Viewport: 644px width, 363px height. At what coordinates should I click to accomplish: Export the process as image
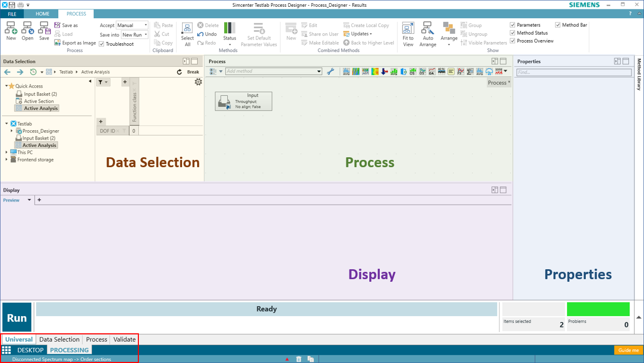point(75,43)
